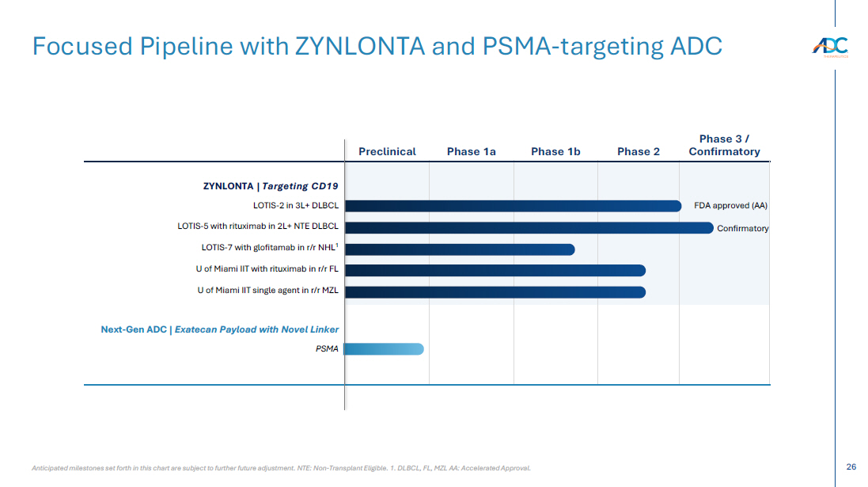Click the LOTIS-5 with rituximab label
Viewport: 868px width, 487px height.
[258, 226]
